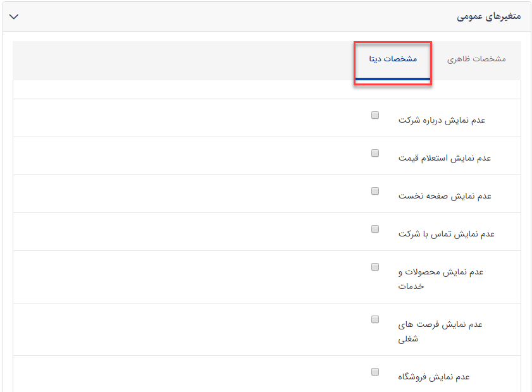Tick the عدم نمایش فروشگاه checkbox

[375, 372]
